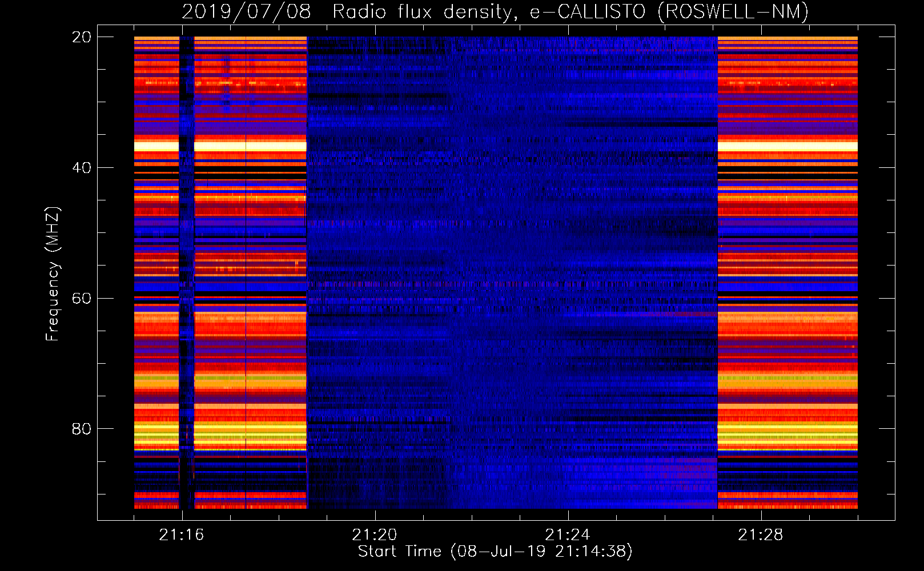Click the 21:28 time tick label
The image size is (924, 571).
click(x=761, y=535)
